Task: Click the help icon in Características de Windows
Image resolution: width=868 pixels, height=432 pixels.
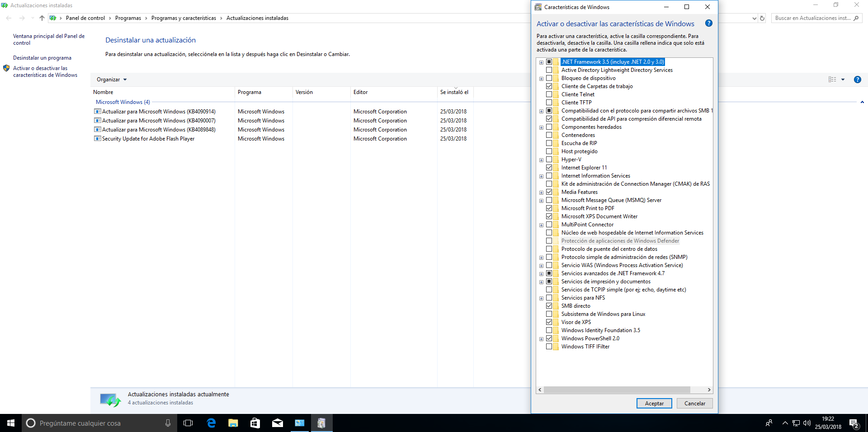Action: pos(708,23)
